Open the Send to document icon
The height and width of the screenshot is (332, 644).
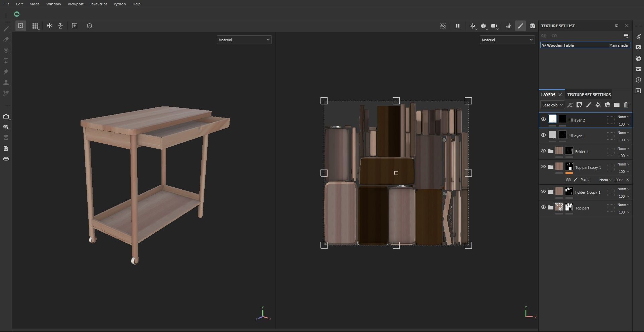[x=6, y=148]
